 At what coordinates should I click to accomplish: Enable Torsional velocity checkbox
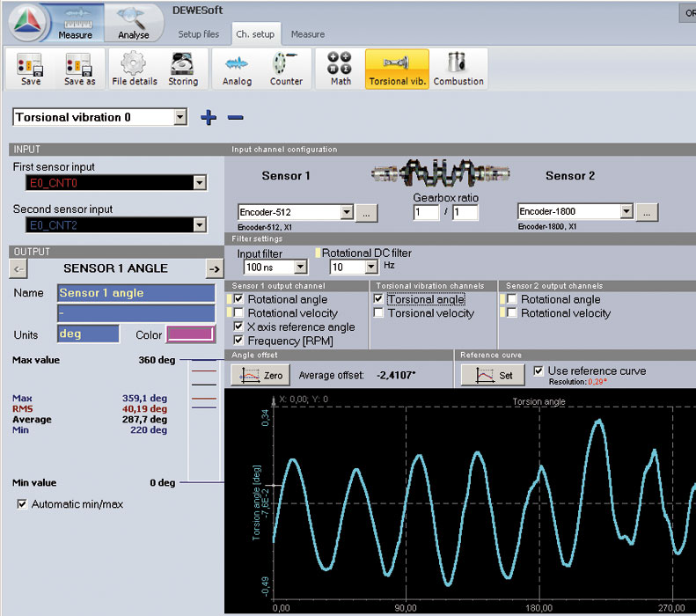(378, 313)
